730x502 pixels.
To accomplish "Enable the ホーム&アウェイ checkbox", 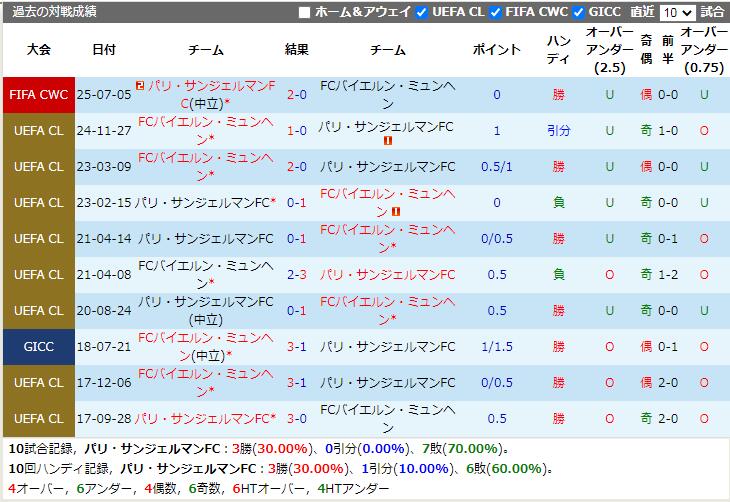I will tap(305, 13).
